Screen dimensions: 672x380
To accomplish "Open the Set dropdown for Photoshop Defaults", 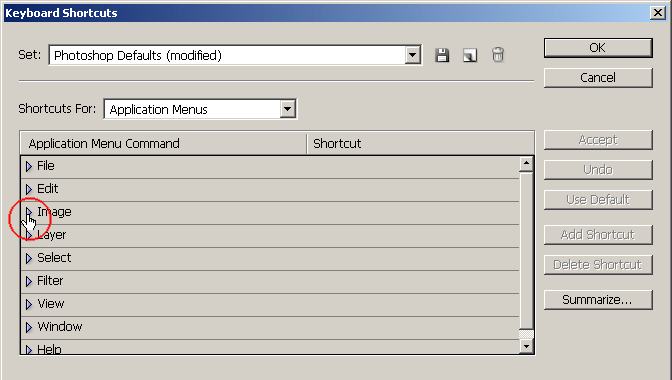I will click(x=412, y=55).
